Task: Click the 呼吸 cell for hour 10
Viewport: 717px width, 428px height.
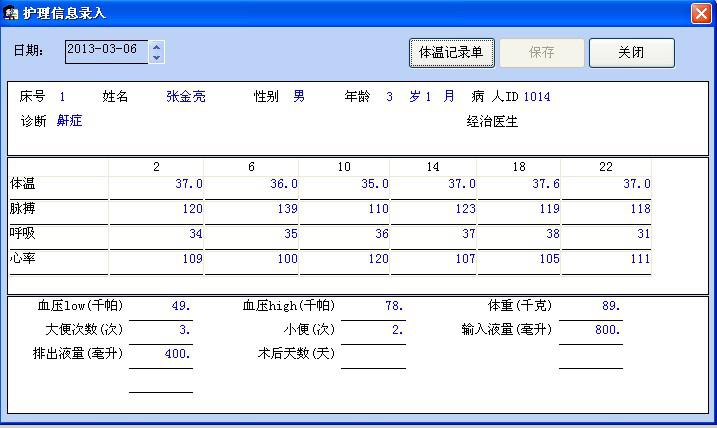Action: pos(344,234)
